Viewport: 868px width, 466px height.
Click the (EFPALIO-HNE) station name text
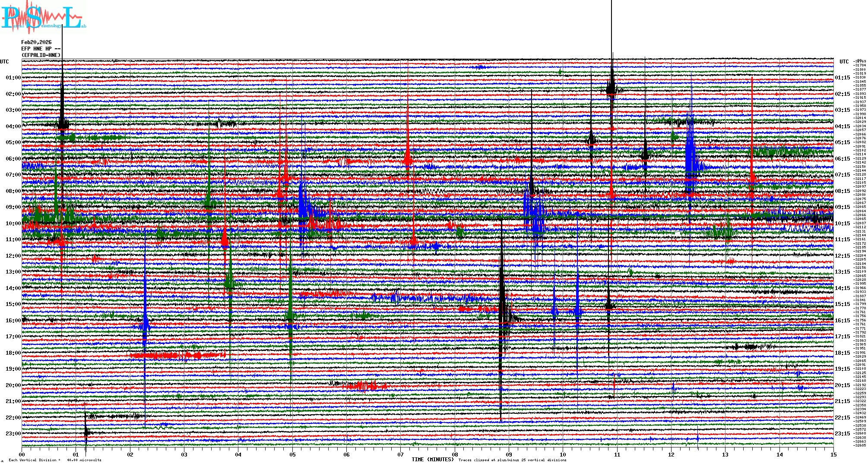click(41, 55)
